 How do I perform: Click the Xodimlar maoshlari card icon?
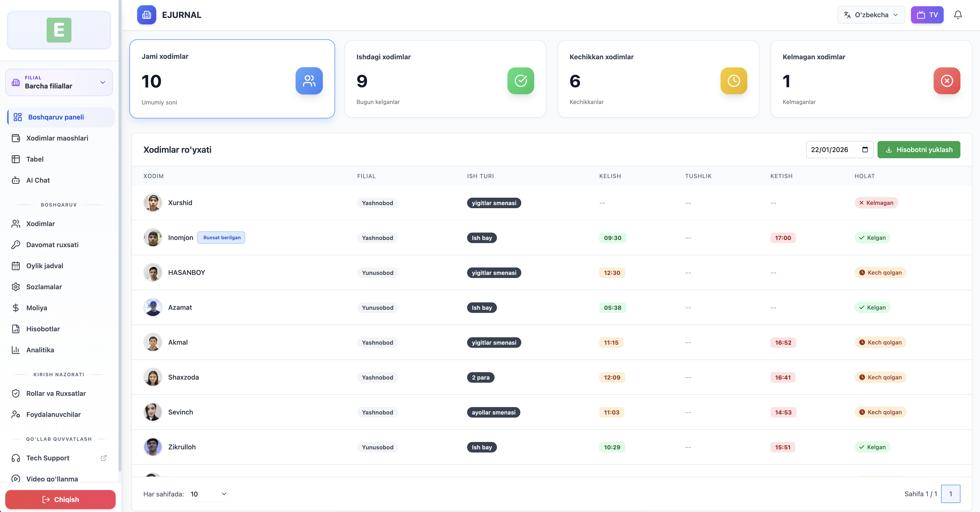coord(16,138)
